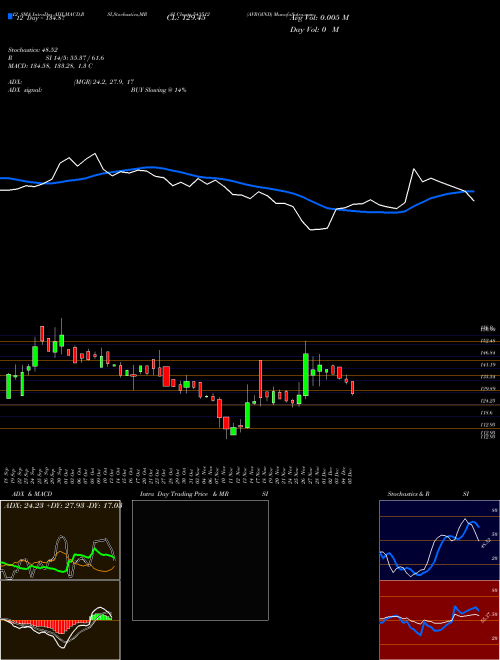Click the 'Intra Day Trading Price & MR' title
The width and height of the screenshot is (500, 660).
point(185,494)
